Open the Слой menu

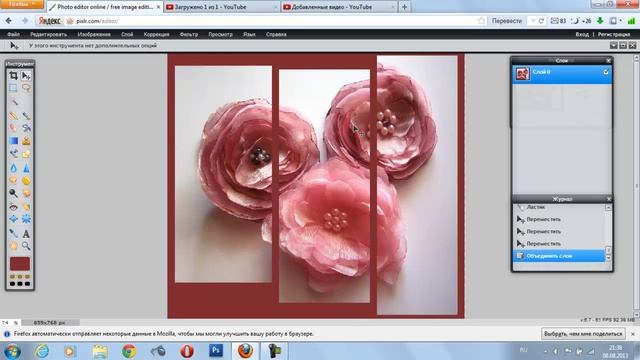coord(127,34)
